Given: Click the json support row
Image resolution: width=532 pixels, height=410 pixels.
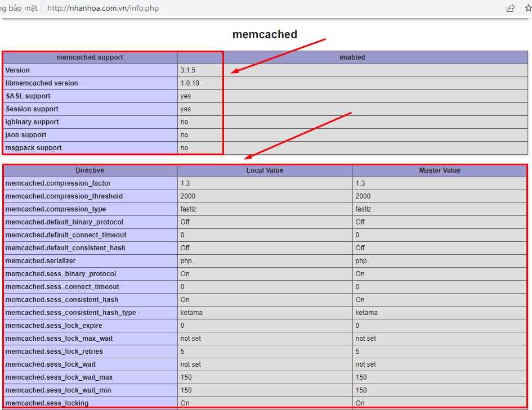Looking at the screenshot, I should click(x=90, y=134).
